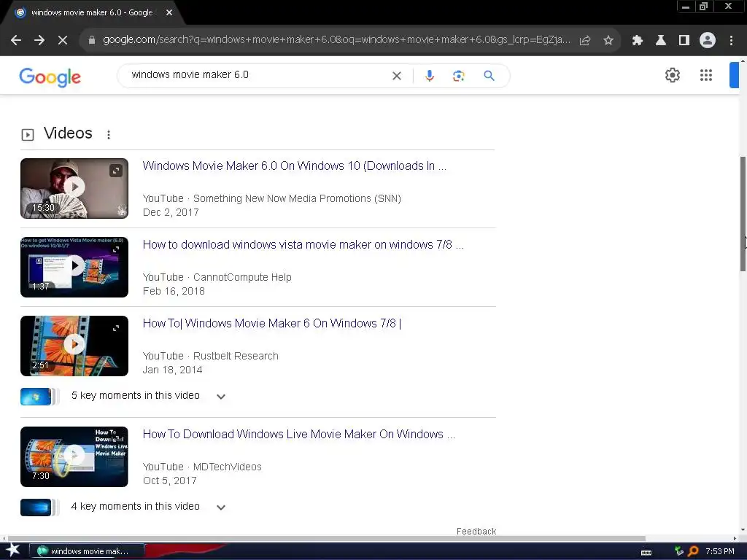Share this page from address bar
The image size is (747, 560).
point(584,41)
